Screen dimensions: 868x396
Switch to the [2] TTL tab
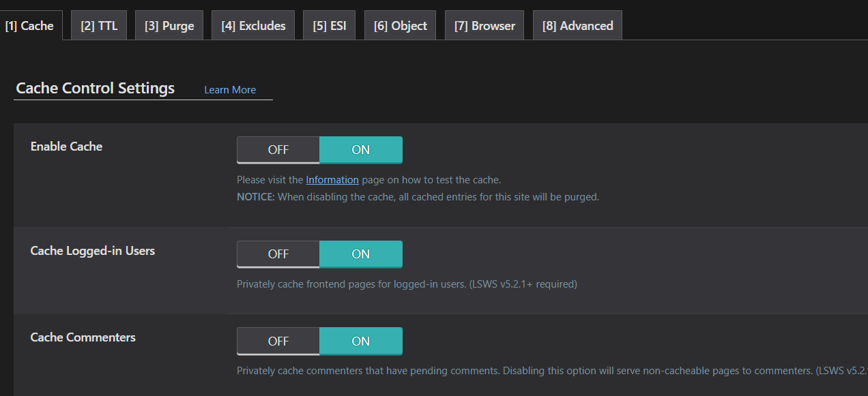(x=99, y=26)
